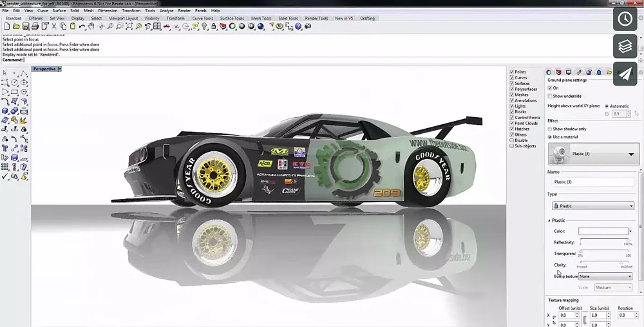Image resolution: width=644 pixels, height=327 pixels.
Task: Click the Perspective viewport title
Action: [x=44, y=69]
